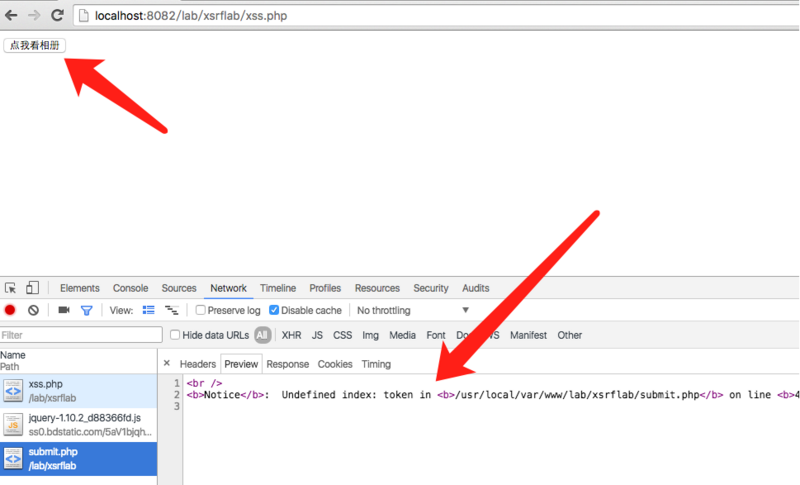This screenshot has height=485, width=800.
Task: Reload the page with the refresh icon
Action: [x=57, y=15]
